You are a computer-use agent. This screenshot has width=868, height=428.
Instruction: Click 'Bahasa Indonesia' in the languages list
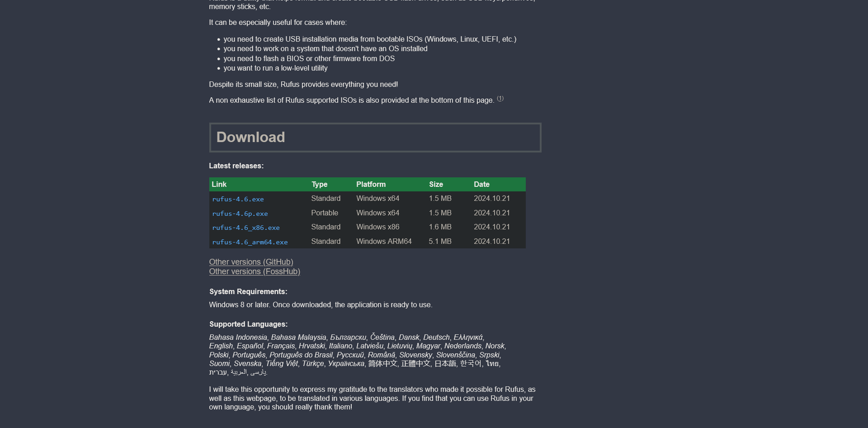click(238, 337)
